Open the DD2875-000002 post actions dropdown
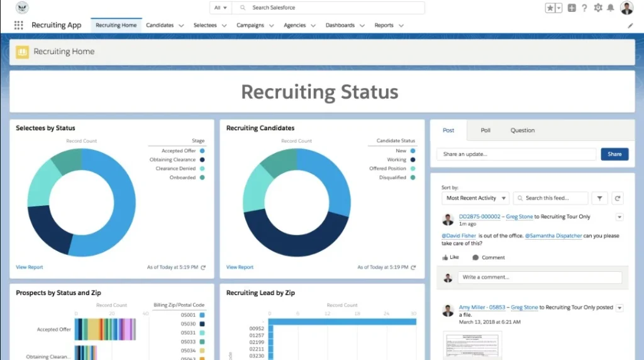 [619, 217]
